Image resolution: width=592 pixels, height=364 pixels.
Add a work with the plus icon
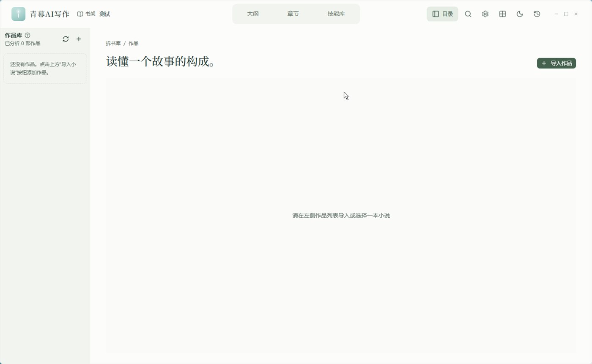(x=79, y=39)
